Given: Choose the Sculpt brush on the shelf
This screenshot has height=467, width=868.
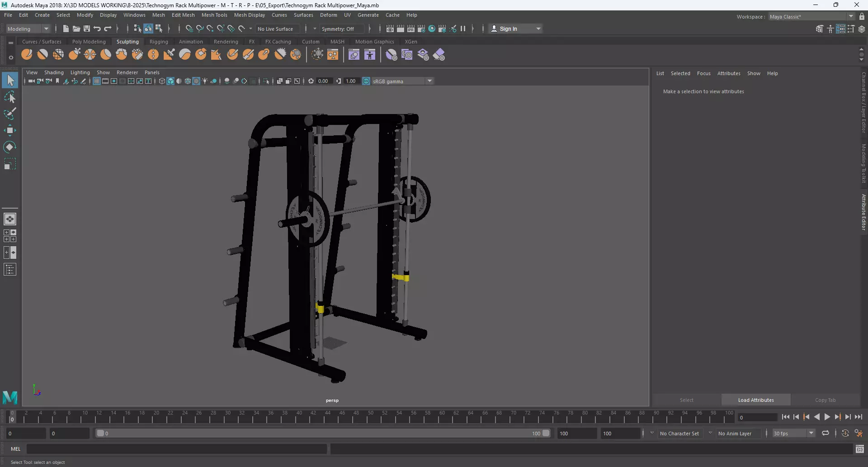Looking at the screenshot, I should 27,55.
